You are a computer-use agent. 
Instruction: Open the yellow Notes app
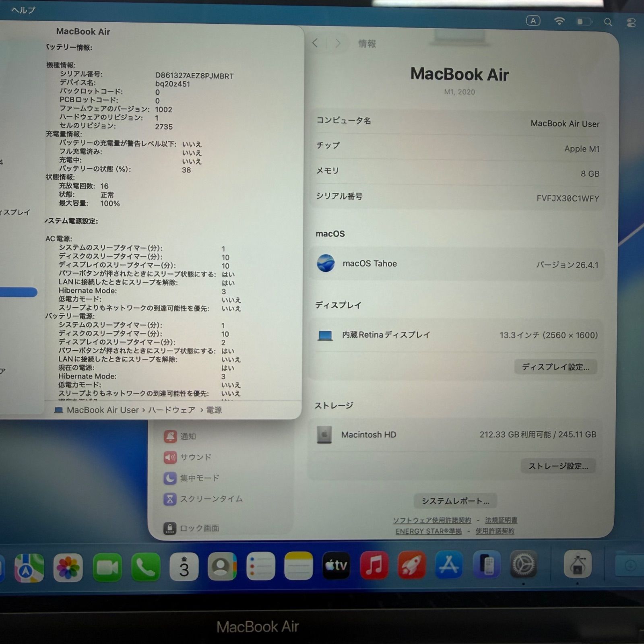coord(298,566)
